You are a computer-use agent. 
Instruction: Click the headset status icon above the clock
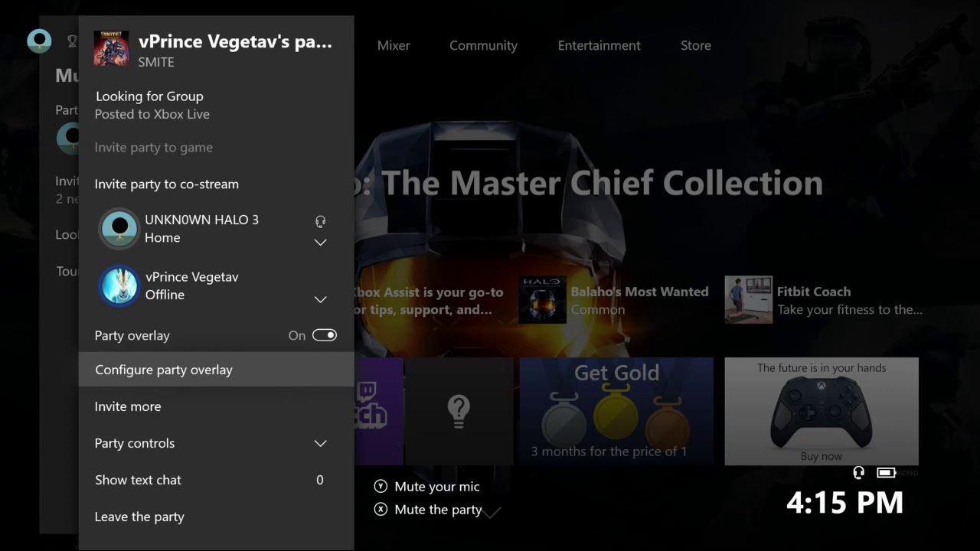click(859, 473)
